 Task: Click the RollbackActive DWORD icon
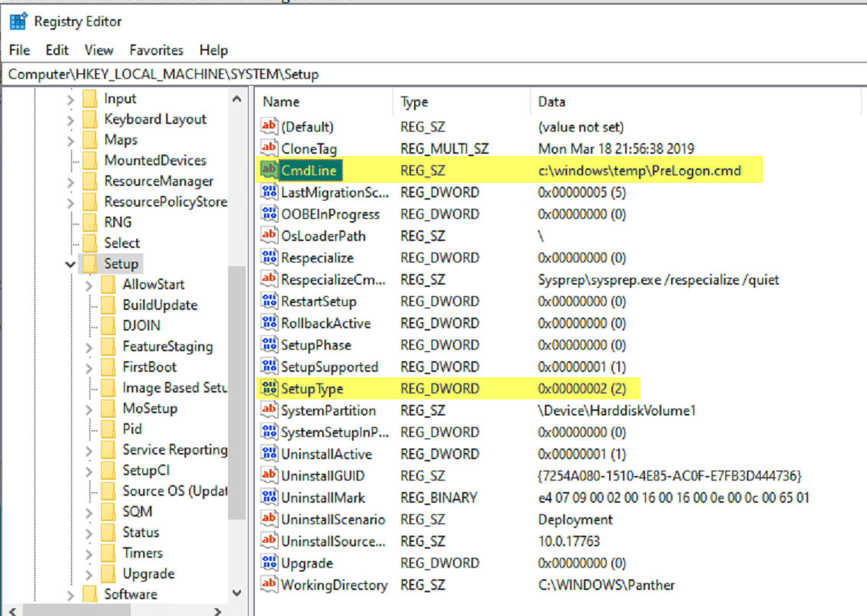[269, 323]
